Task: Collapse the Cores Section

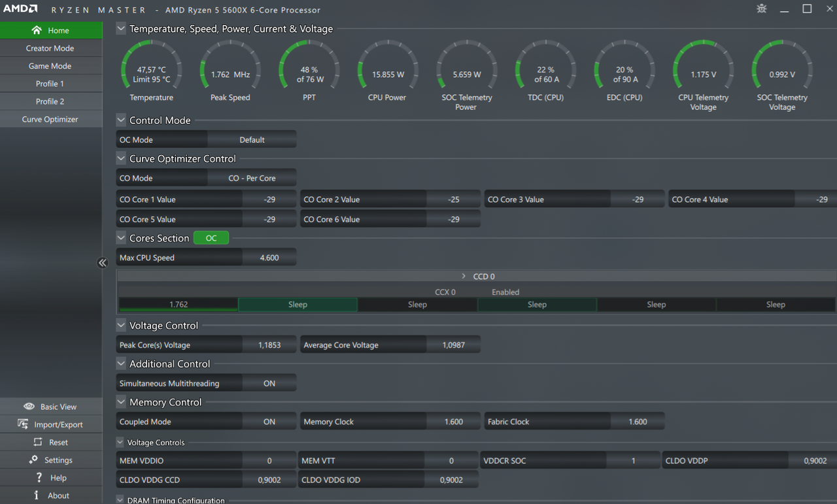Action: [121, 238]
